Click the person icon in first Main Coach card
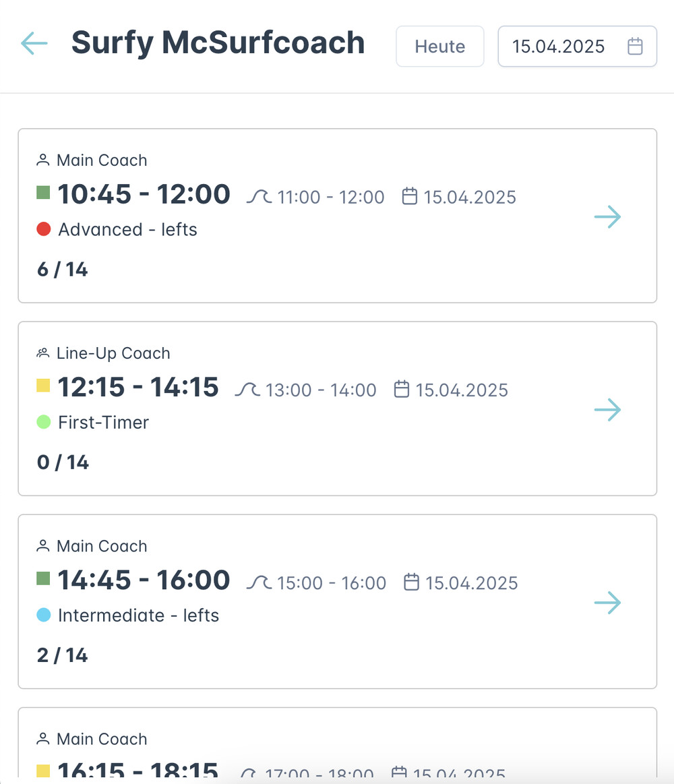 pos(43,160)
